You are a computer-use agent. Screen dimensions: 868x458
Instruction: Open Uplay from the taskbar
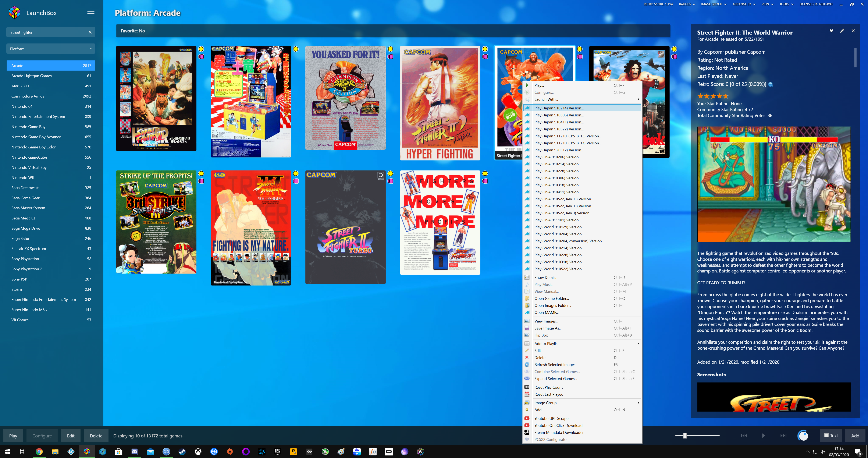pyautogui.click(x=214, y=452)
